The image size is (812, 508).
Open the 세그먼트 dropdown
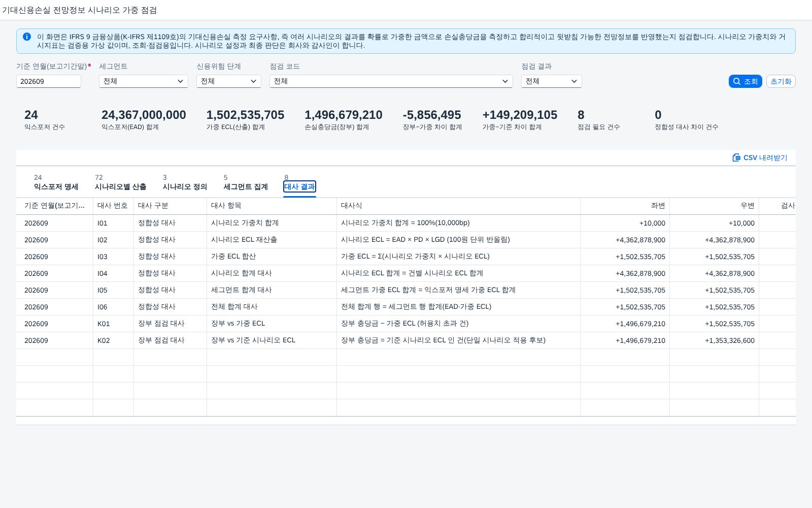click(144, 81)
